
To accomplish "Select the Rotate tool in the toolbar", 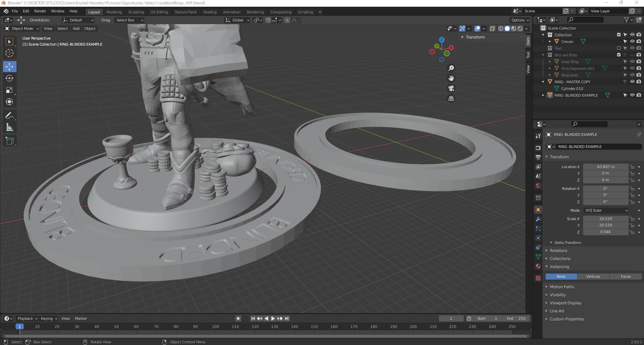I will (x=9, y=79).
